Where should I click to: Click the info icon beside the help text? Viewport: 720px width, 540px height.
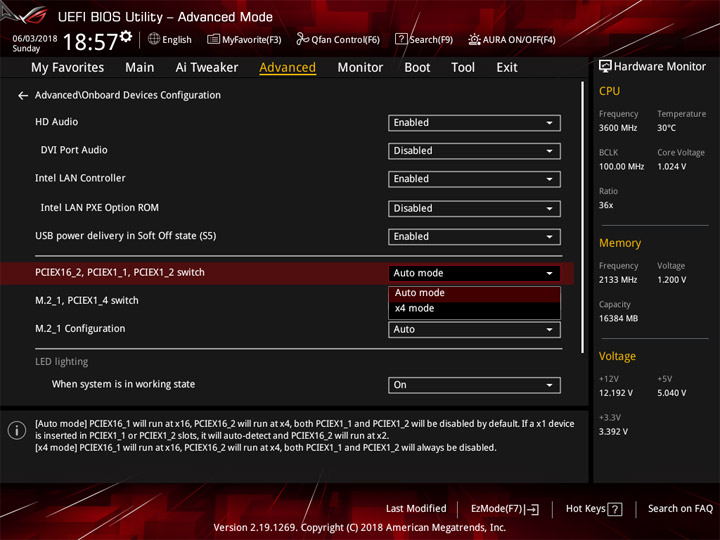17,430
